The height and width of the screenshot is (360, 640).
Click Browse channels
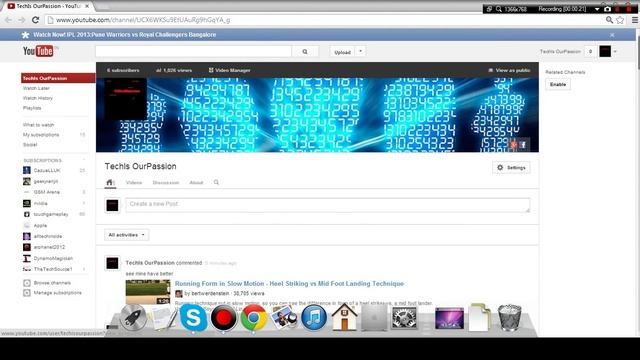[x=52, y=283]
